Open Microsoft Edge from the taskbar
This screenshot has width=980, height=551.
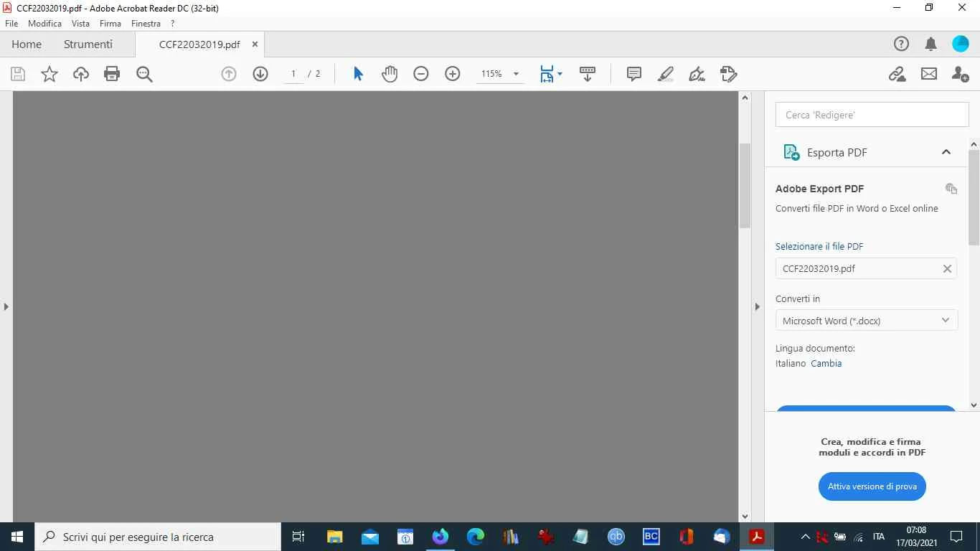pos(476,537)
